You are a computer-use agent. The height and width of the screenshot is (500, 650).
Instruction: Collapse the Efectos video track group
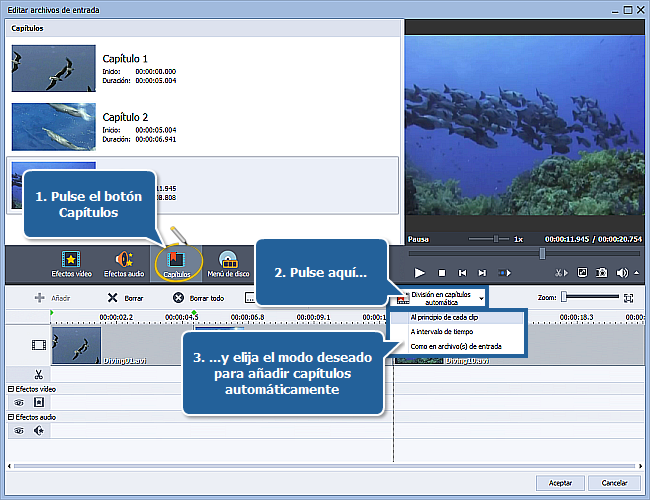(x=11, y=388)
